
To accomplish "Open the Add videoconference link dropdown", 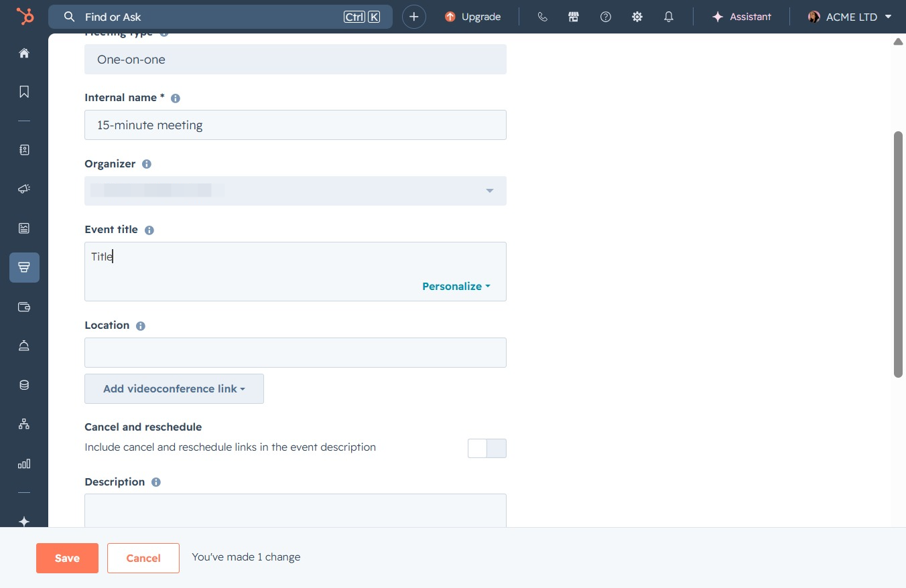I will coord(174,388).
